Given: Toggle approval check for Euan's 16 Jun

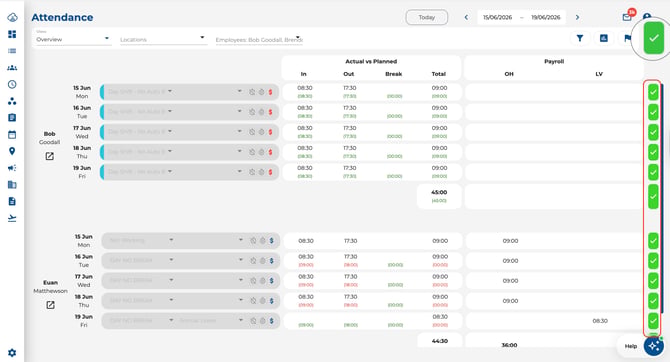Looking at the screenshot, I should coord(653,261).
